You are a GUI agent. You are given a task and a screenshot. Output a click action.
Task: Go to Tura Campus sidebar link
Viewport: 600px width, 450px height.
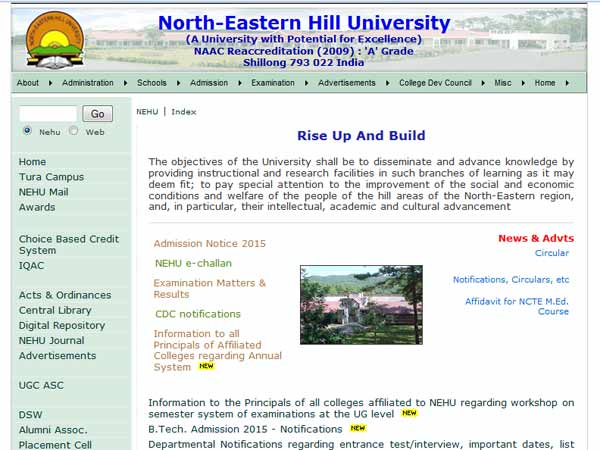pos(51,177)
